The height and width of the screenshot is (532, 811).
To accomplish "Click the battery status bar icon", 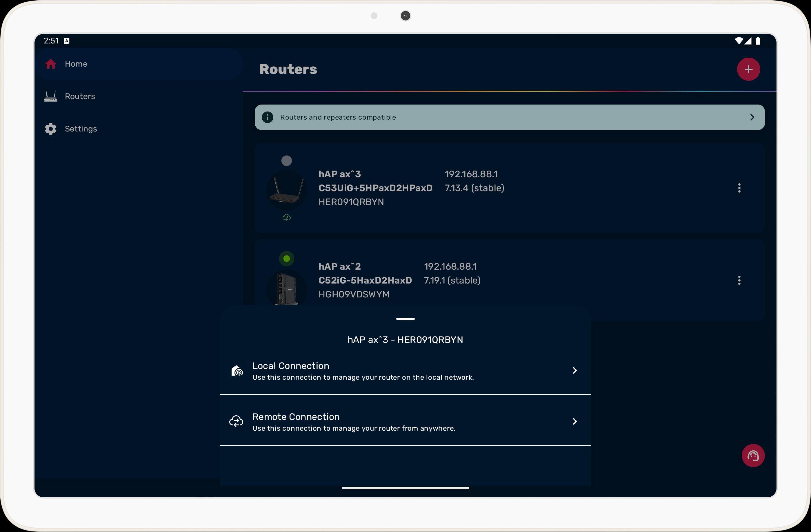I will pyautogui.click(x=758, y=41).
